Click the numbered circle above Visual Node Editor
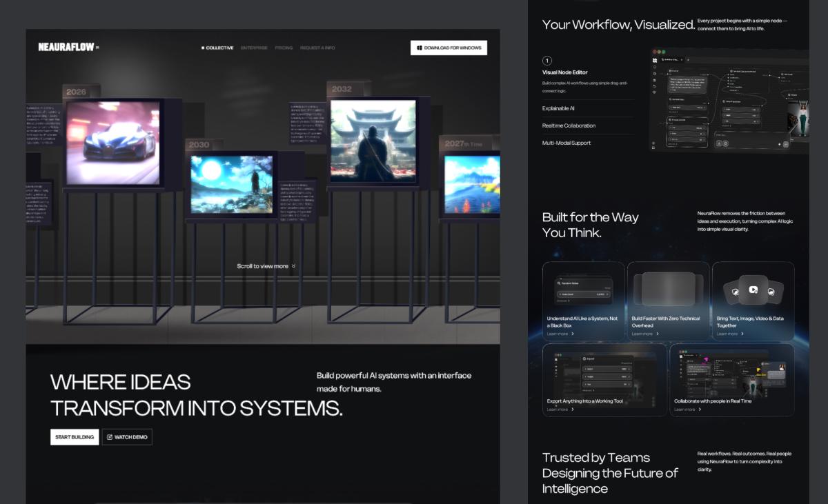 [547, 61]
